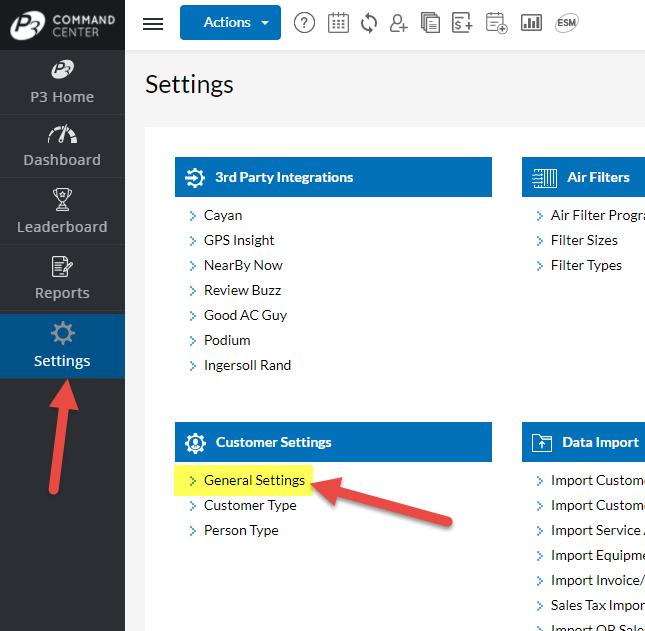The image size is (645, 631).
Task: Click the chevron beside Person Type
Action: (193, 531)
